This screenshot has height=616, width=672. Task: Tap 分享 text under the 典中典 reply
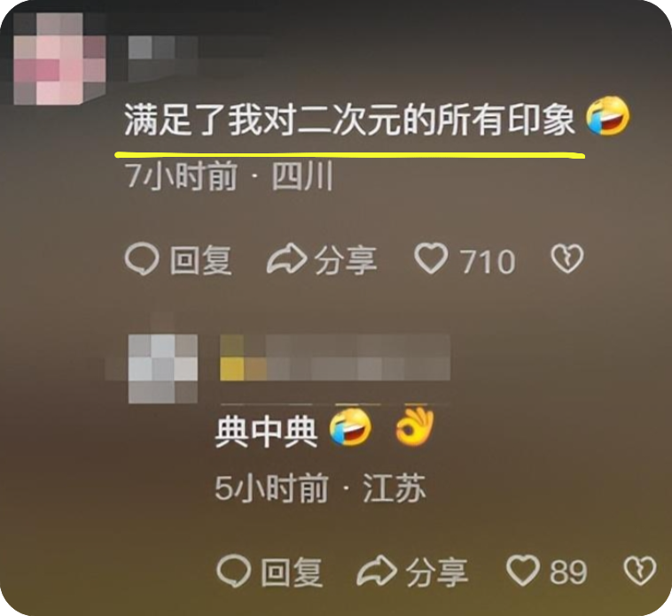tap(437, 572)
